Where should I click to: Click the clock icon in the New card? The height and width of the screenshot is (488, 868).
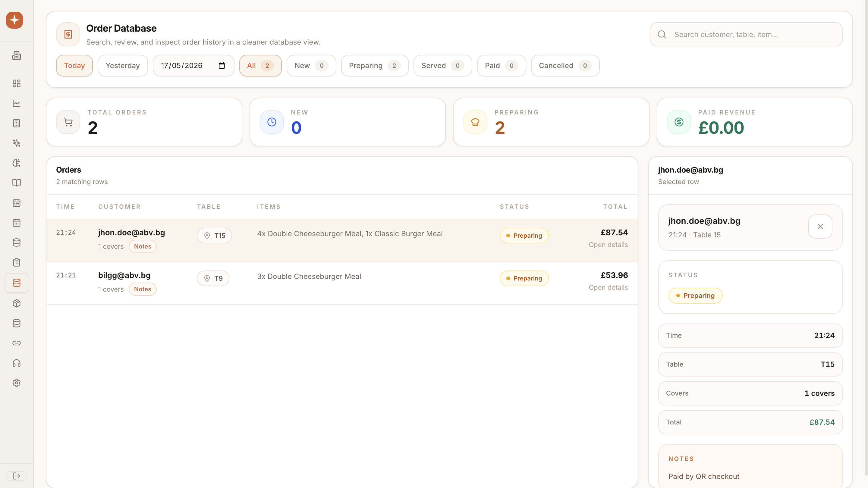coord(272,122)
